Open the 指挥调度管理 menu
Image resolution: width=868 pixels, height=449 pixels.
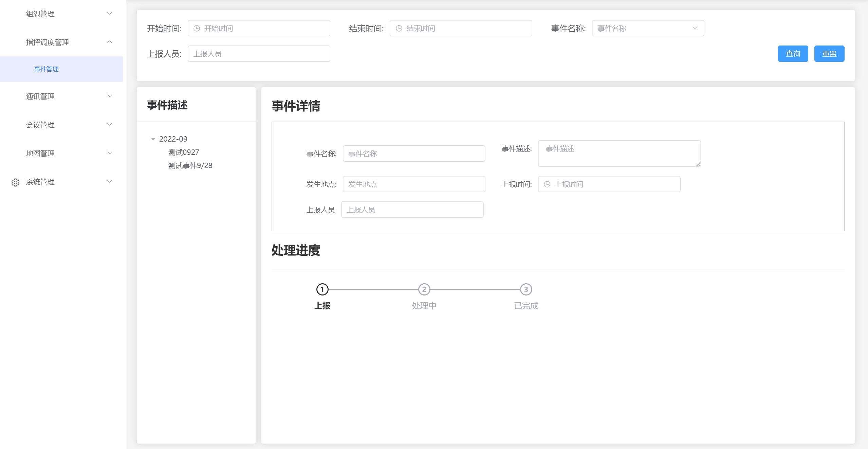click(61, 42)
